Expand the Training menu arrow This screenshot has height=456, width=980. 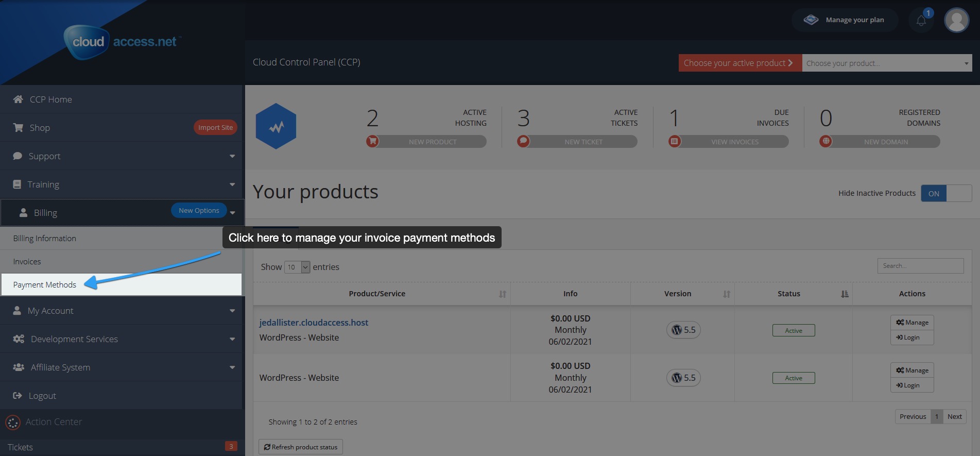tap(232, 184)
